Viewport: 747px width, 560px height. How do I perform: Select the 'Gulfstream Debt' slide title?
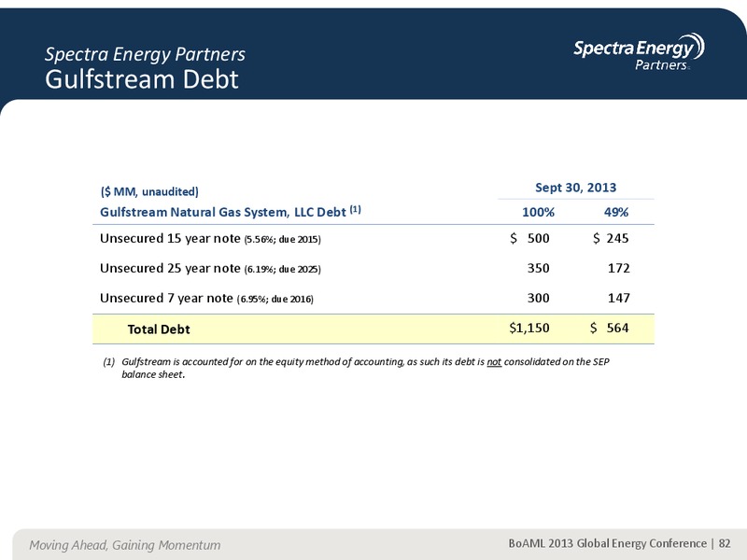click(142, 79)
